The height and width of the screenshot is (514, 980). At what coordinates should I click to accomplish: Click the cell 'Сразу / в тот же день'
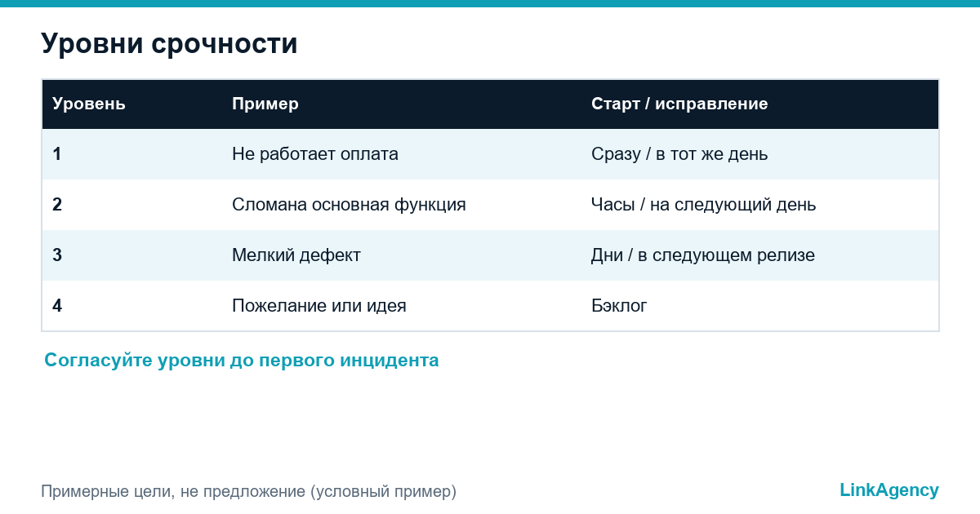[x=679, y=153]
